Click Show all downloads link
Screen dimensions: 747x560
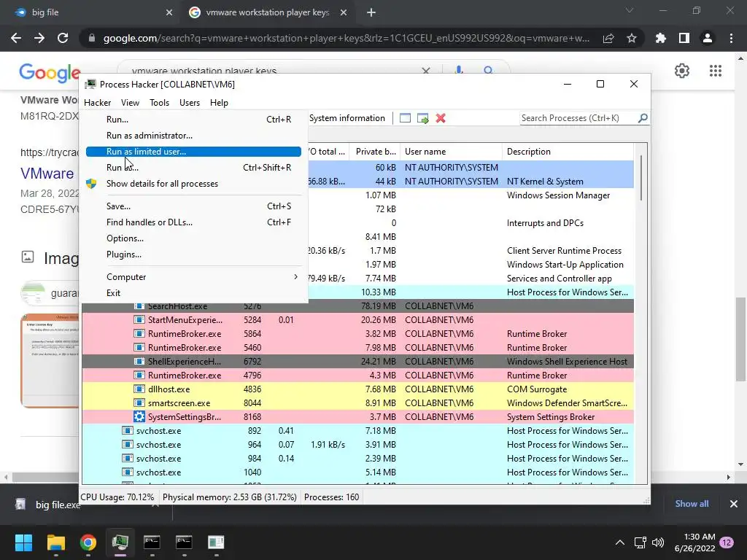tap(692, 504)
